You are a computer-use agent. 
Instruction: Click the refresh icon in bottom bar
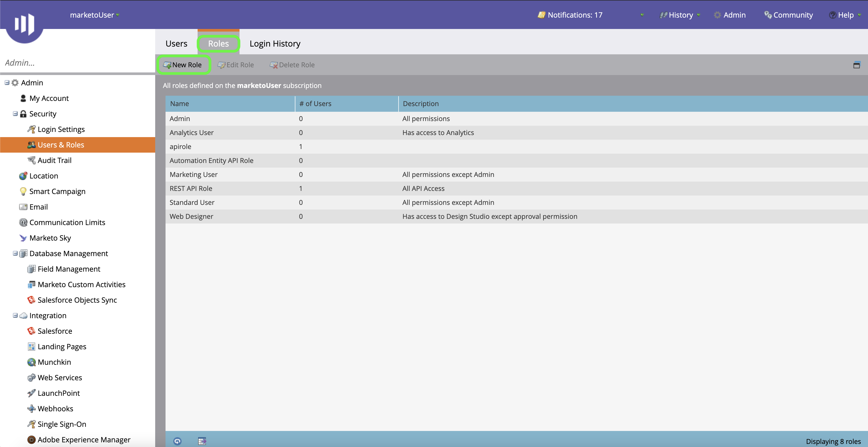tap(177, 441)
